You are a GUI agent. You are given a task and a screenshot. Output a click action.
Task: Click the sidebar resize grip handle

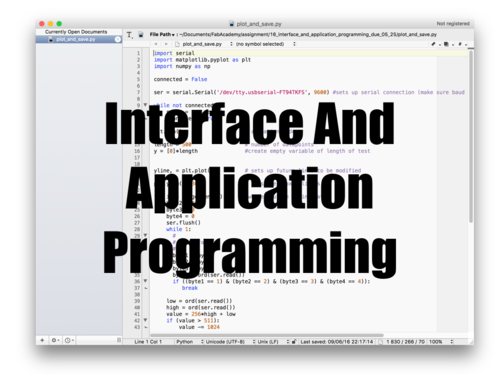119,340
